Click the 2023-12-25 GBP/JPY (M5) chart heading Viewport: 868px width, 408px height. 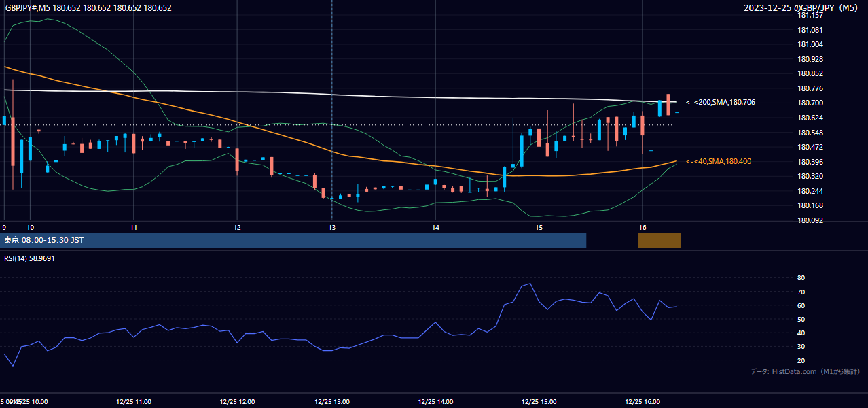tap(802, 8)
